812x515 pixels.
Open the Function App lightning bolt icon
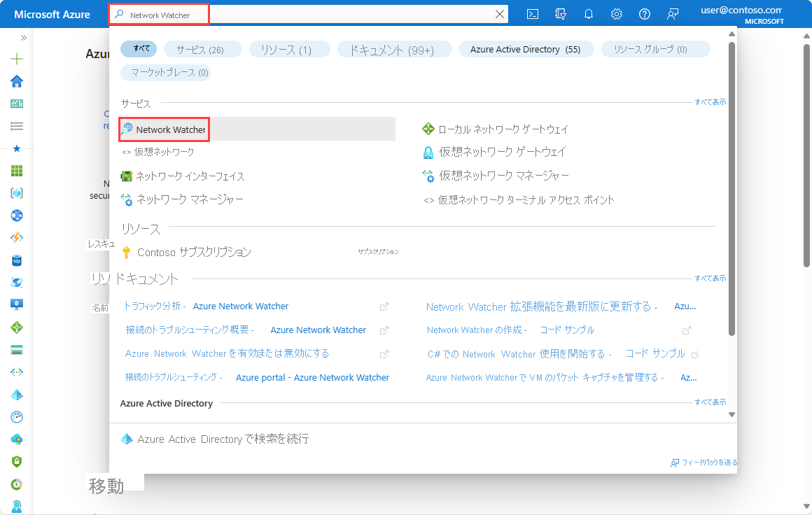click(x=17, y=238)
